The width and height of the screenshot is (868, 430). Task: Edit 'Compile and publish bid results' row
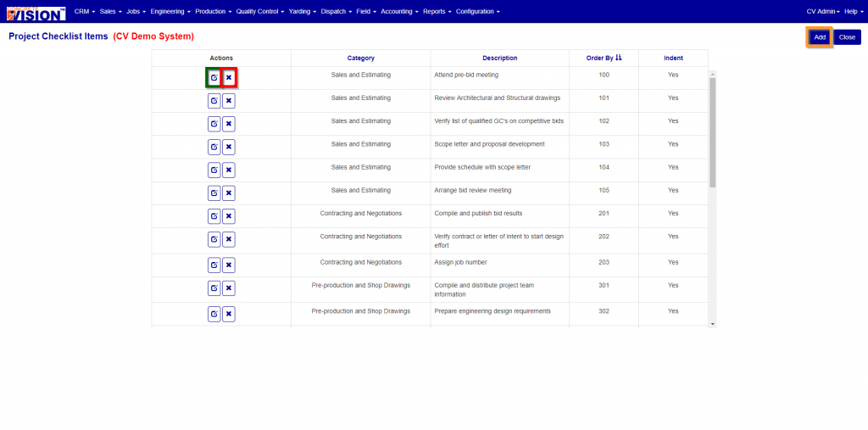[x=214, y=216]
